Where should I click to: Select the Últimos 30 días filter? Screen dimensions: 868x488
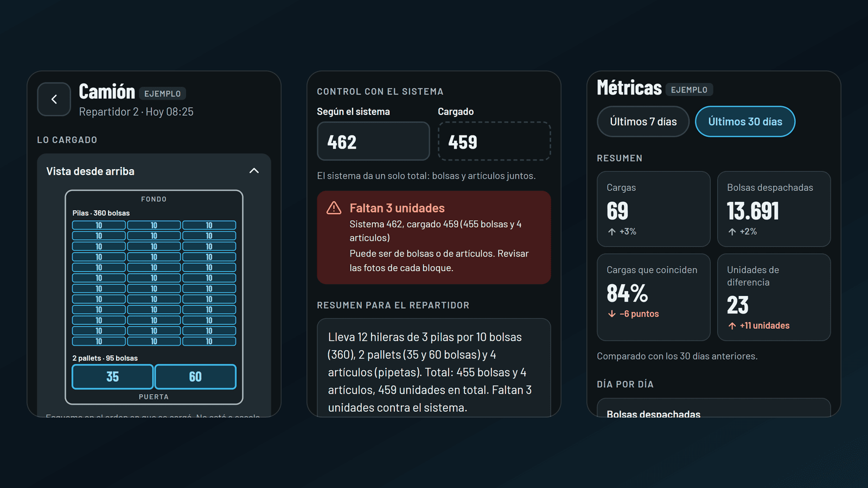(x=745, y=121)
